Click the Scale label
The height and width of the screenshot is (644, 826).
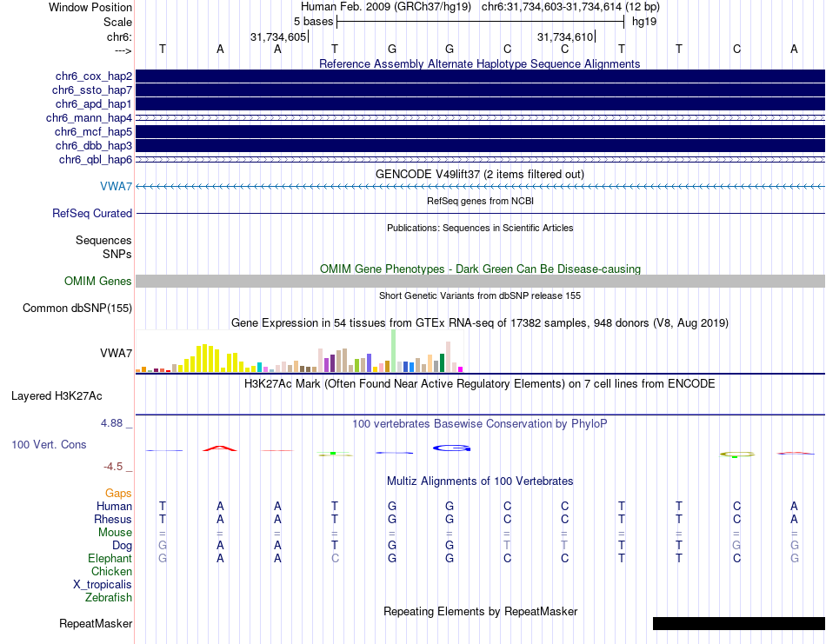click(x=118, y=22)
